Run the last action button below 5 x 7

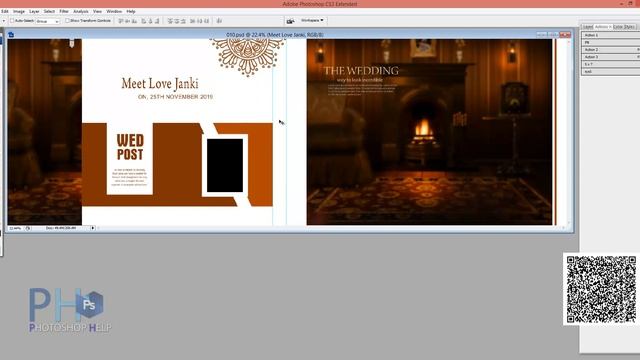pos(611,72)
